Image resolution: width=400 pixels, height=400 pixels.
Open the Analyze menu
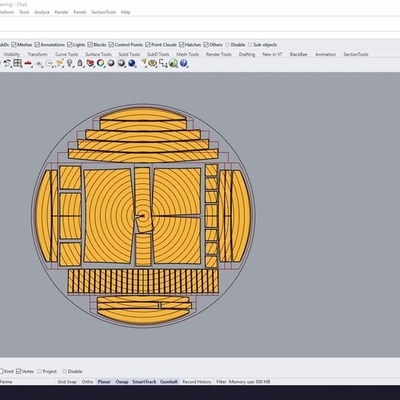click(42, 12)
